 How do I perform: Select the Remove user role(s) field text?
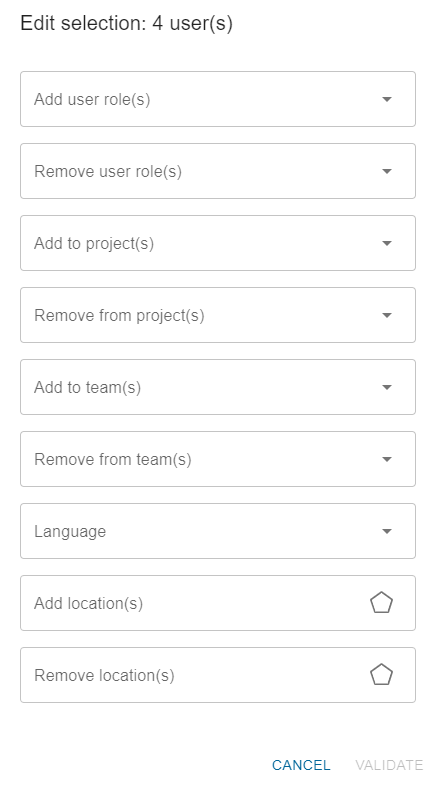[108, 171]
